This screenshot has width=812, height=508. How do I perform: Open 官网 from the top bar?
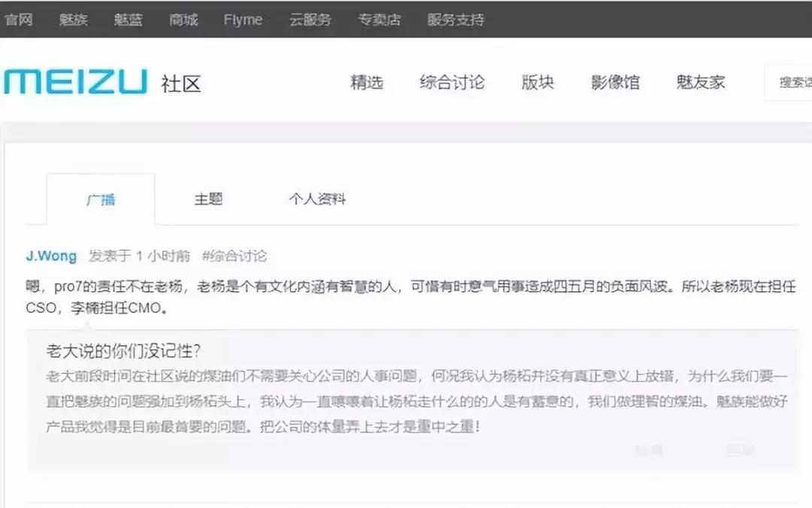tap(20, 20)
